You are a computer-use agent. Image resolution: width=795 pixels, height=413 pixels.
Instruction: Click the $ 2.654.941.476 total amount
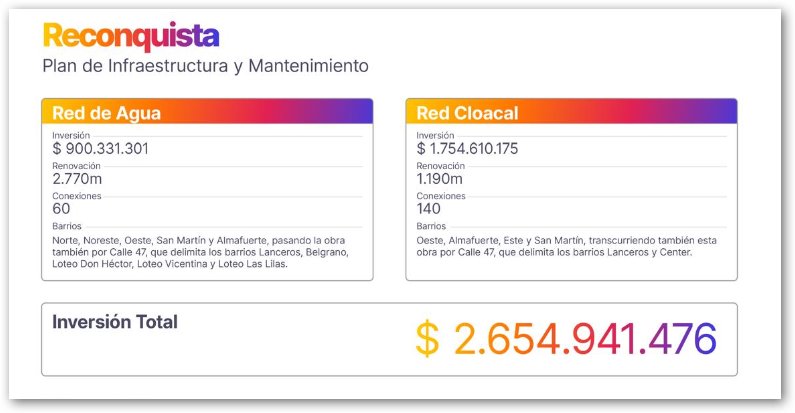pos(566,340)
